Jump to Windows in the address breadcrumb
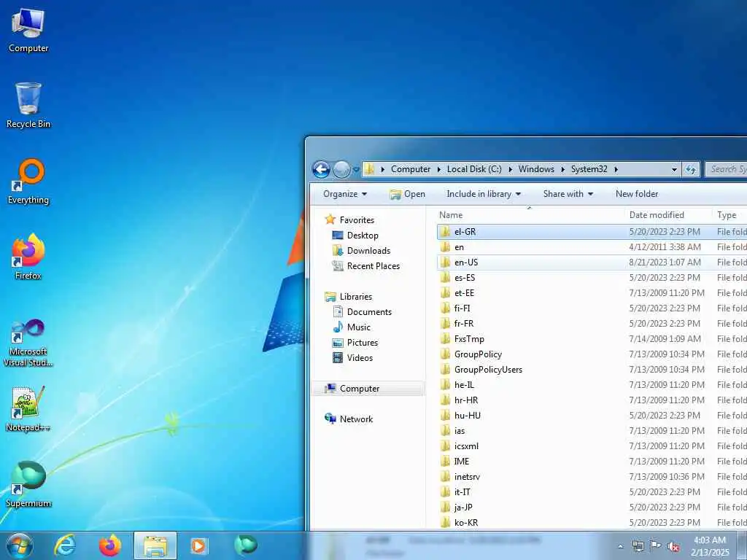This screenshot has height=560, width=747. point(536,169)
